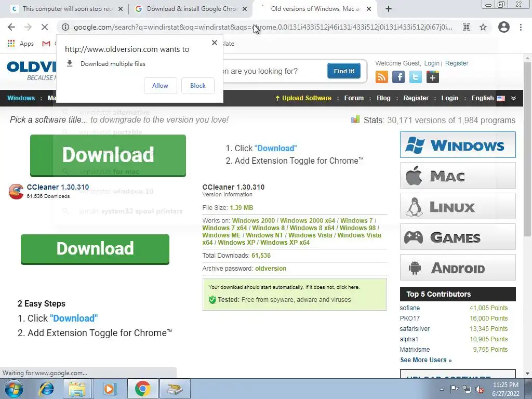Screen dimensions: 532x399
Task: Select the Linux category tile
Action: click(x=458, y=206)
